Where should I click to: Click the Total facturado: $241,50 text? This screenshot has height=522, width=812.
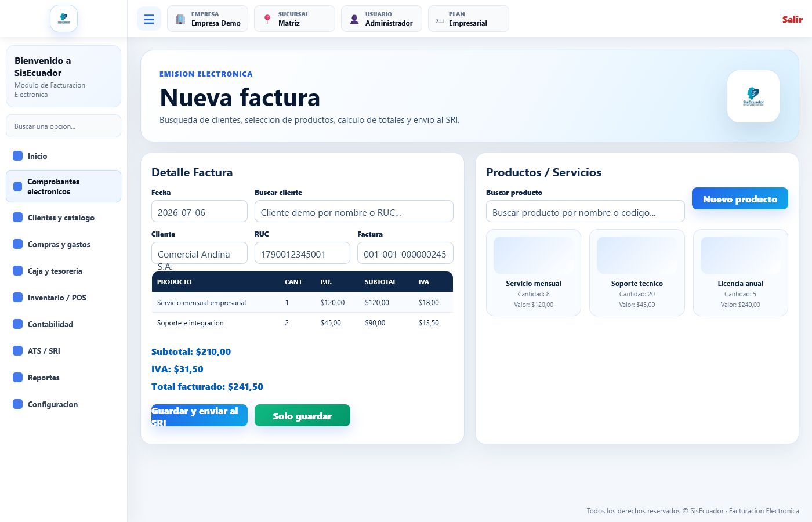click(207, 386)
